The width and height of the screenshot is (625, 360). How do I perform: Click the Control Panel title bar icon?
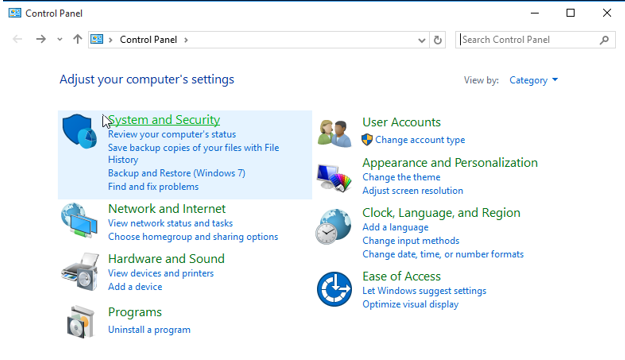coord(15,13)
